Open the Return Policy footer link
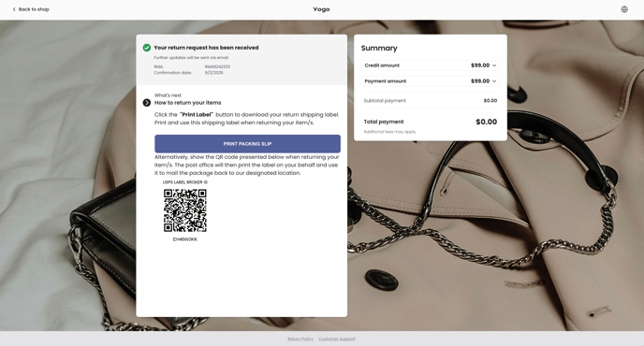Screen dimensions: 644x346 tap(300, 339)
